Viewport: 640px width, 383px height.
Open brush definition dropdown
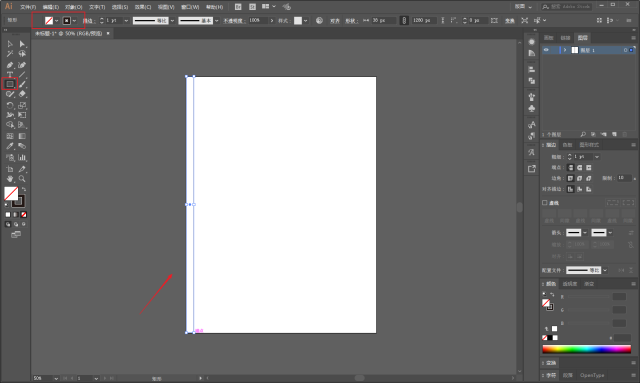pyautogui.click(x=217, y=21)
